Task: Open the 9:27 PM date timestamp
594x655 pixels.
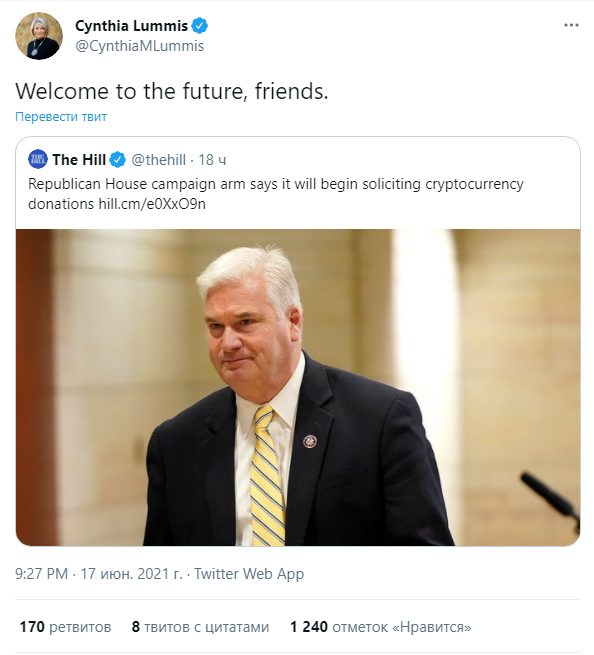Action: tap(99, 574)
